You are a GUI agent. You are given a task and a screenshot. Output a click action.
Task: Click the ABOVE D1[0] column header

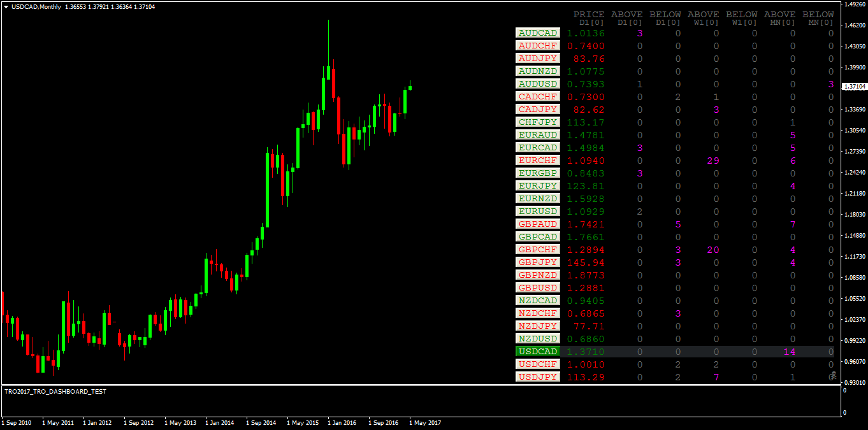(627, 18)
